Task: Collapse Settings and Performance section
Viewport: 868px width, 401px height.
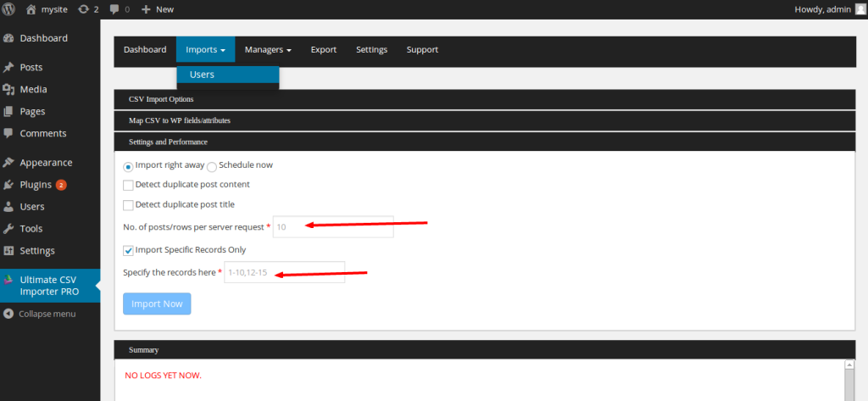Action: click(x=484, y=142)
